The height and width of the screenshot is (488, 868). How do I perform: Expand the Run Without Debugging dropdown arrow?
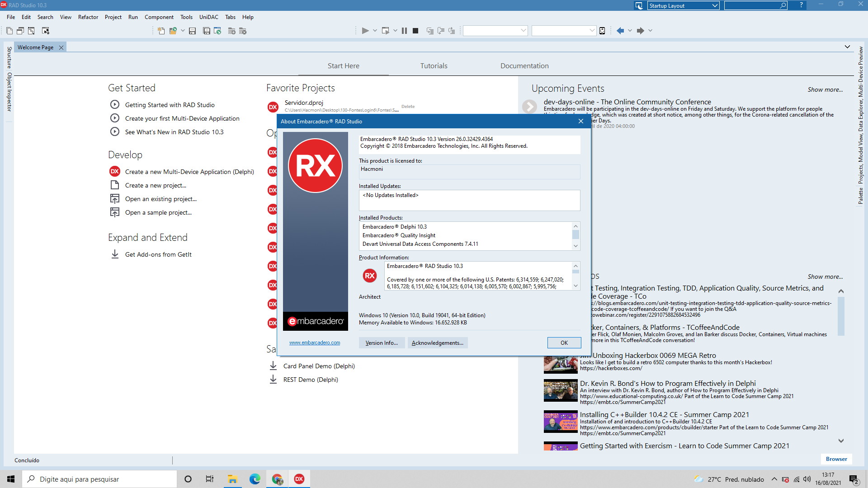point(395,31)
